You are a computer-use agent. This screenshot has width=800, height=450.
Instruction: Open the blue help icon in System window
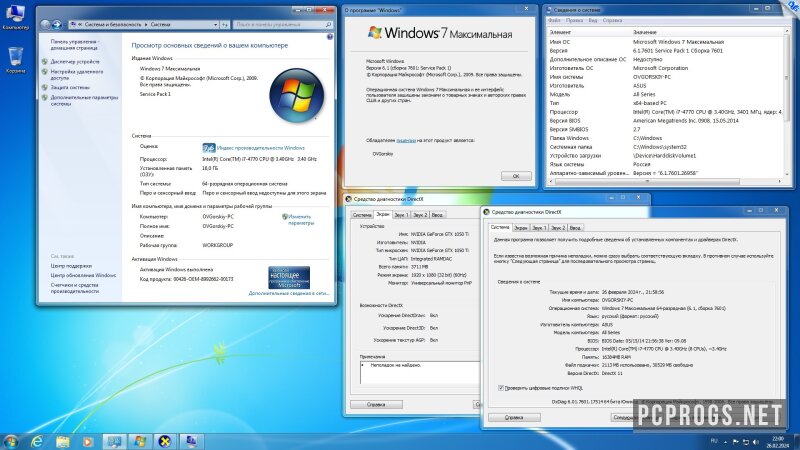click(x=330, y=37)
